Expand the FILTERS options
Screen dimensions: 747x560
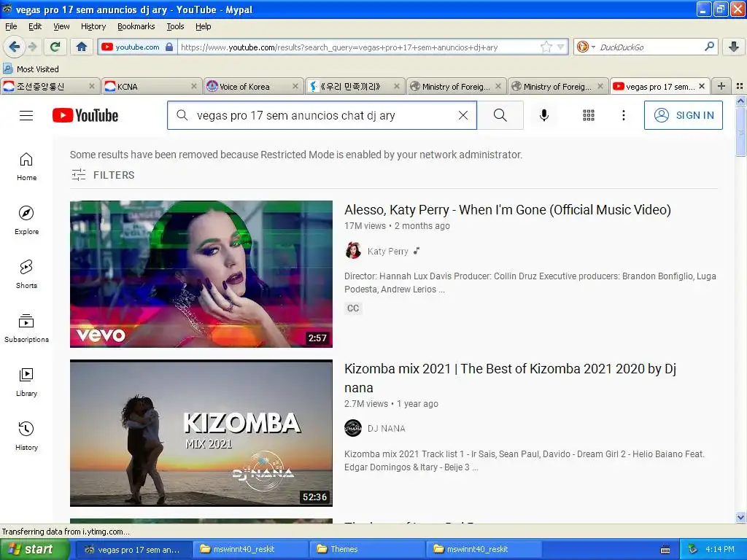coord(103,175)
